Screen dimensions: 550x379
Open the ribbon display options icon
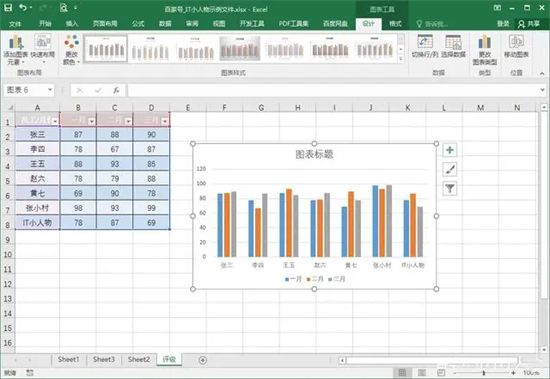point(497,8)
